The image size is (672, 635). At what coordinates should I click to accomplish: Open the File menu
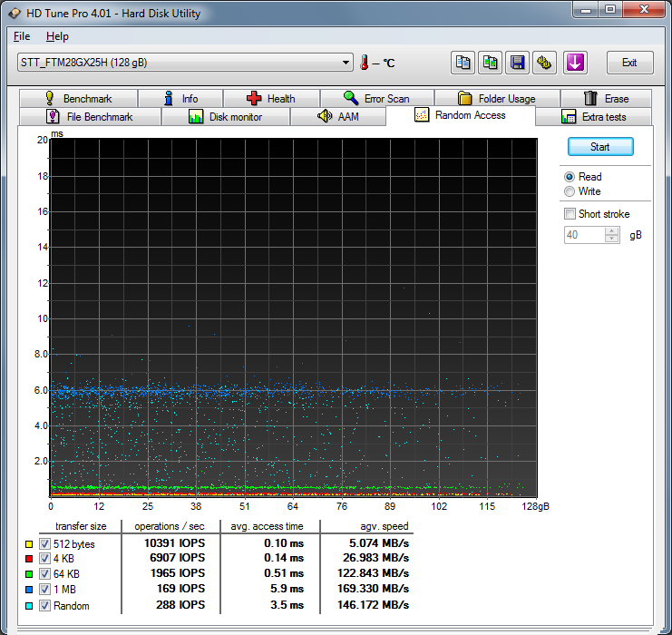point(22,36)
